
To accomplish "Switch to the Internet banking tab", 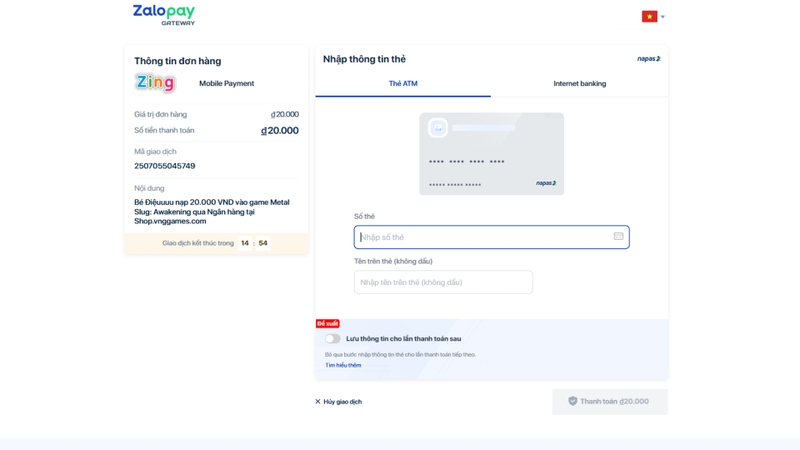I will (x=580, y=84).
